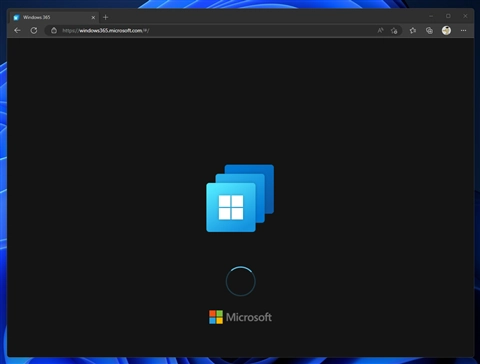Close the Windows 365 tab
480x364 pixels.
[93, 17]
